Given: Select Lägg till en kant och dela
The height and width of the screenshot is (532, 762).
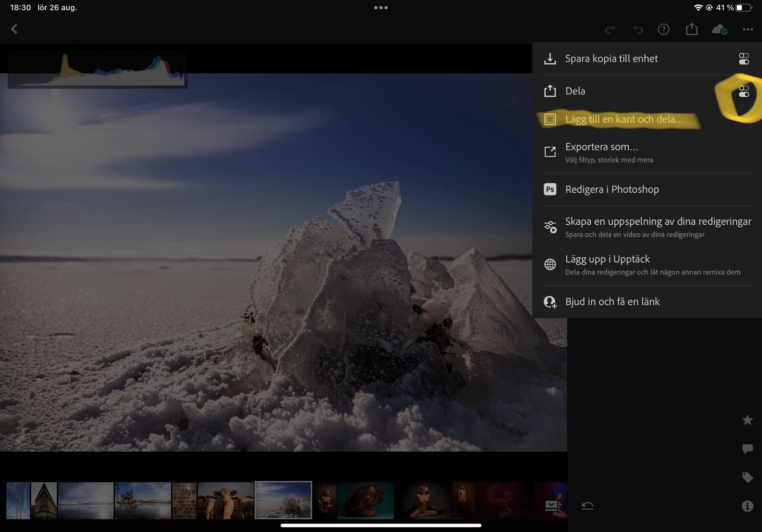Looking at the screenshot, I should click(624, 119).
